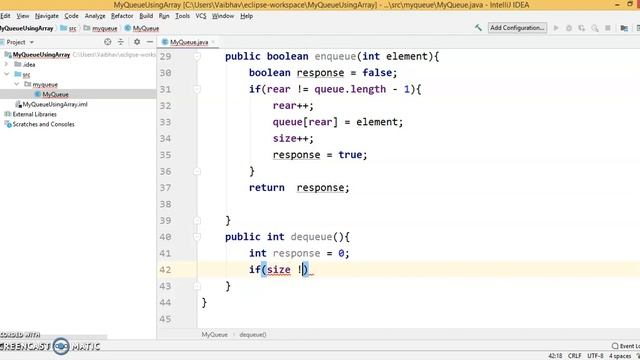640x360 pixels.
Task: Close the MyQueue.java tab
Action: coord(213,42)
